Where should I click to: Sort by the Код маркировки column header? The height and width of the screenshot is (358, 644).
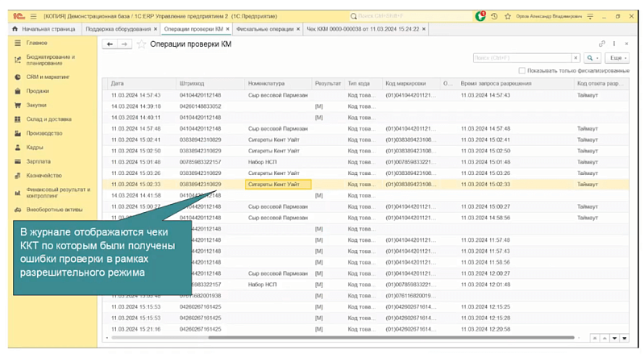(411, 83)
